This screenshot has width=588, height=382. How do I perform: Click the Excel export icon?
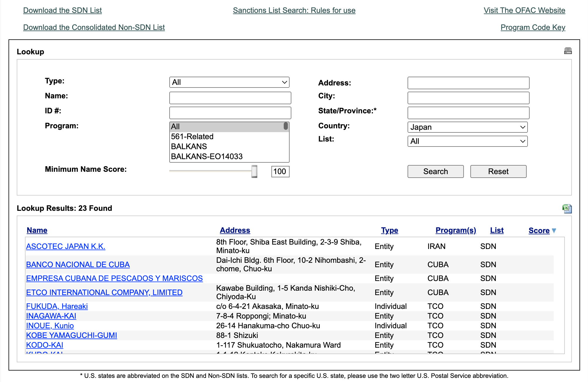click(x=567, y=208)
